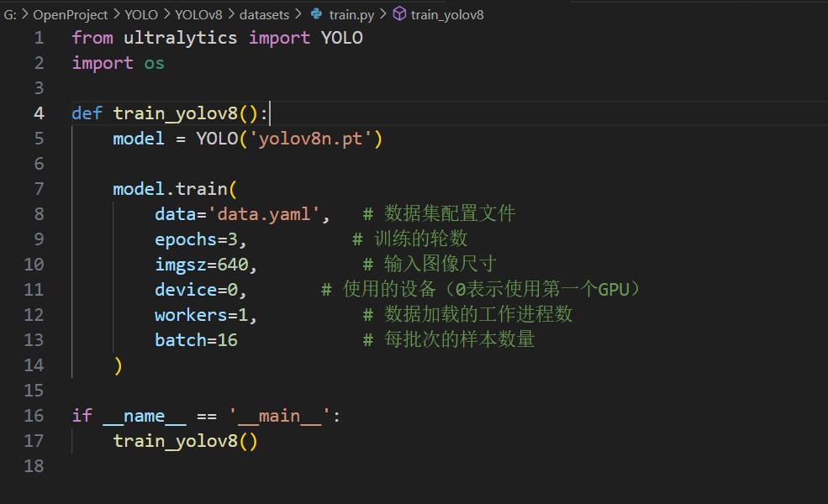828x504 pixels.
Task: Open the G: drive breadcrumb
Action: pyautogui.click(x=10, y=15)
